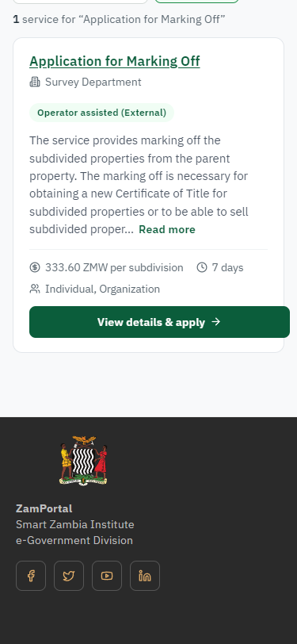This screenshot has height=644, width=297.
Task: Click the Smart Zambia Institute footer text
Action: click(x=75, y=524)
